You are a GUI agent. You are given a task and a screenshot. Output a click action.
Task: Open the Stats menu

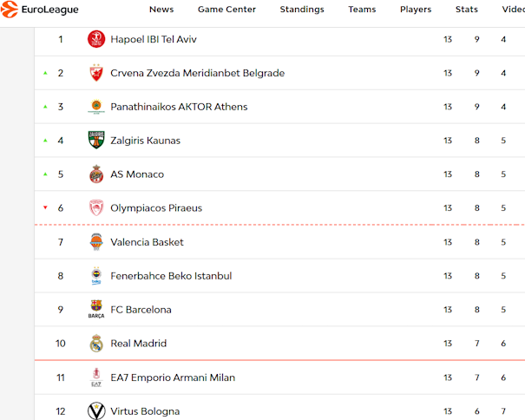pos(467,10)
